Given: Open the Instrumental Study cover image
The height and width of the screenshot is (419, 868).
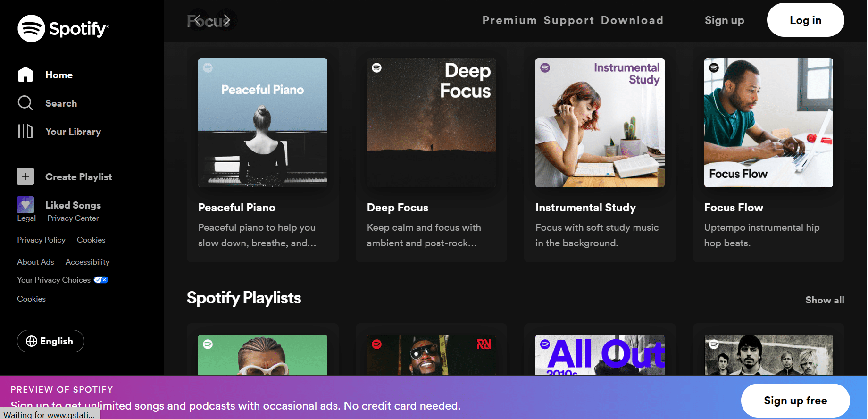Looking at the screenshot, I should [600, 123].
